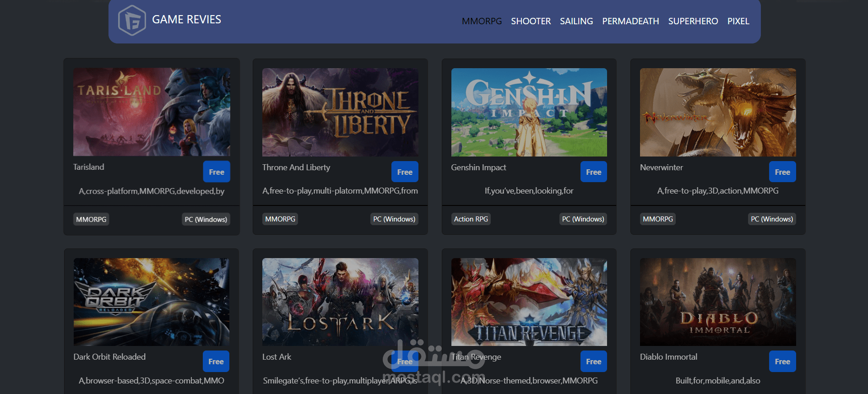The width and height of the screenshot is (868, 394).
Task: Open the Titan Revenge cover image
Action: tap(529, 302)
